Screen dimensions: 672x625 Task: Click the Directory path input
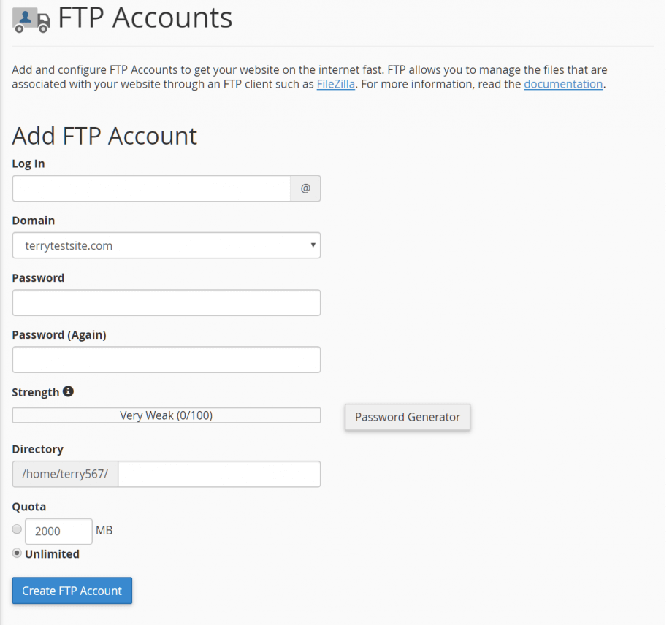(218, 474)
